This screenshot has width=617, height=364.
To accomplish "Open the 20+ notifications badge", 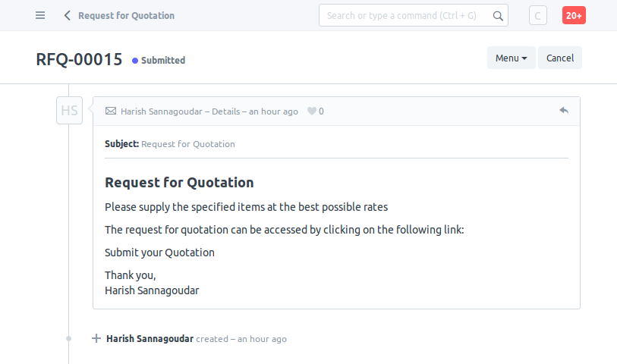I will [x=574, y=15].
